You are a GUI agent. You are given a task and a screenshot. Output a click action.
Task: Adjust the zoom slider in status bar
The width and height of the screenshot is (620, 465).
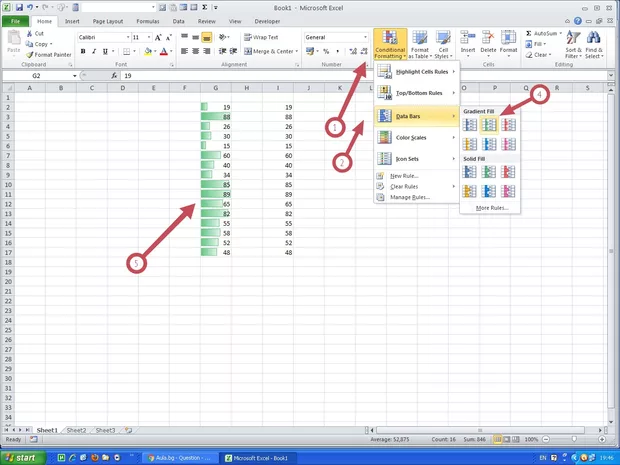[582, 439]
